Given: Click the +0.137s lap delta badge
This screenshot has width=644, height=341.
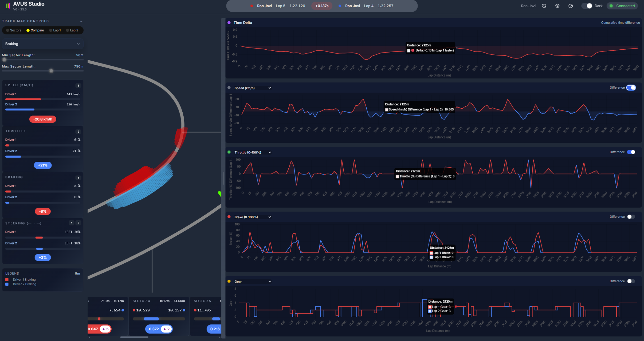Looking at the screenshot, I should coord(322,6).
